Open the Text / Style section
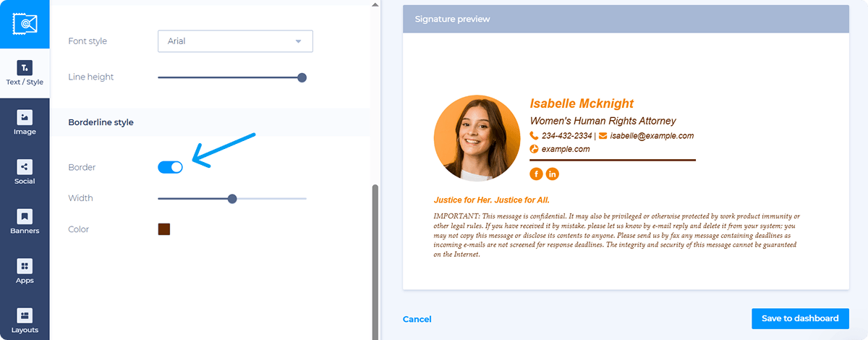The image size is (868, 340). [25, 74]
